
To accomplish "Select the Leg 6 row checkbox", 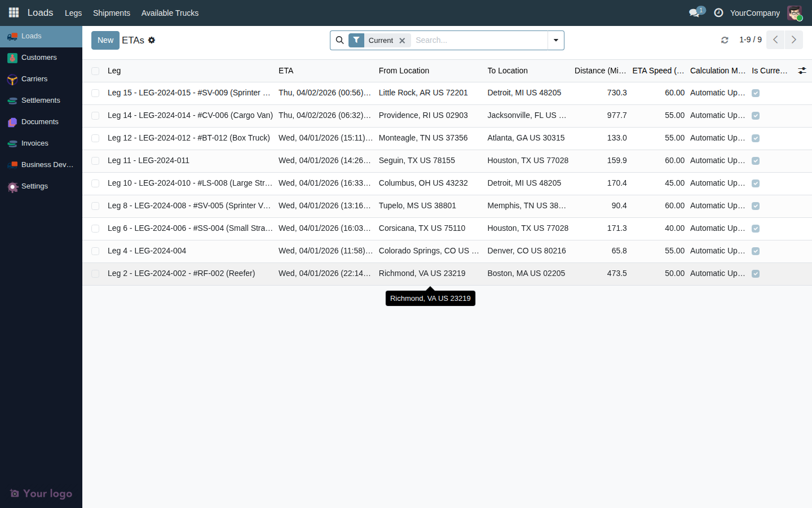I will (x=95, y=229).
